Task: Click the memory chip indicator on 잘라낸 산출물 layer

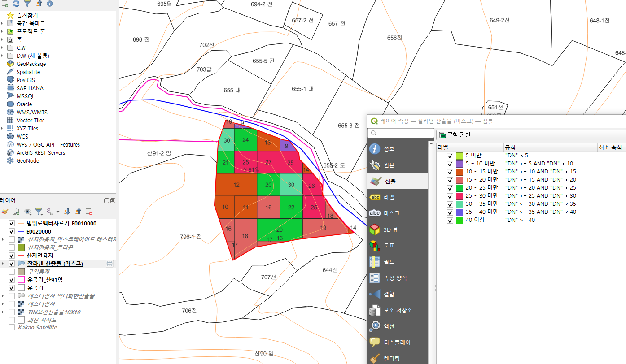Action: tap(109, 264)
